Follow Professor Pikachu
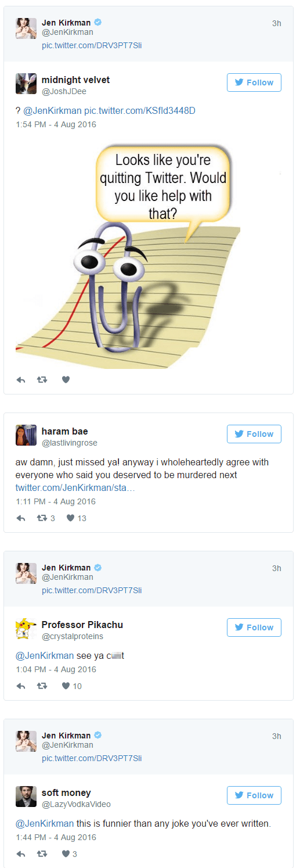This screenshot has height=868, width=300. [254, 627]
